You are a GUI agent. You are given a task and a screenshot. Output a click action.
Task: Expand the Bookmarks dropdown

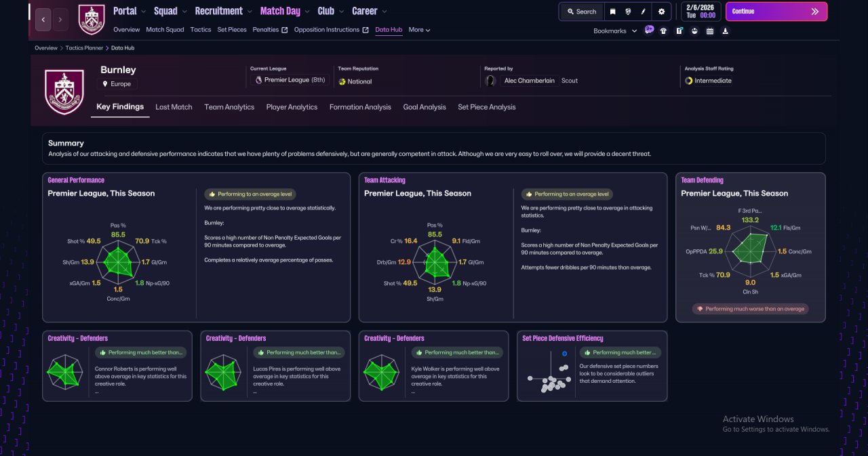tap(615, 30)
